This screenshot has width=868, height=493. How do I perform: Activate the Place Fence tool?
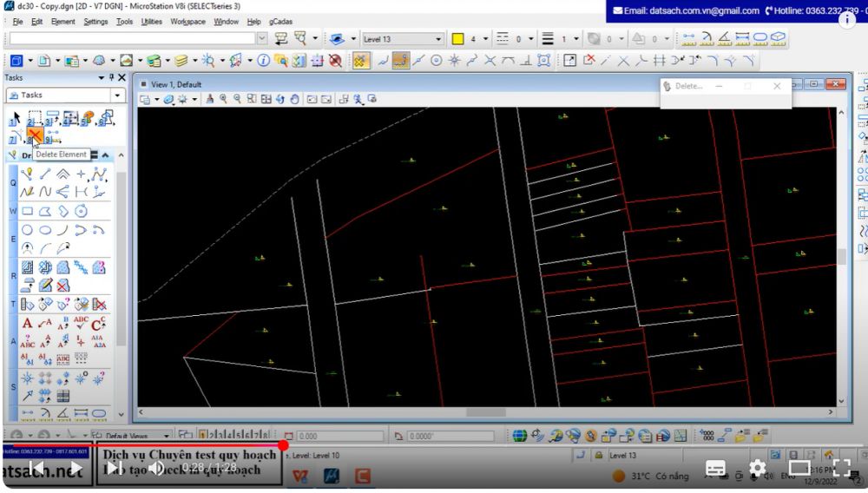click(x=35, y=118)
